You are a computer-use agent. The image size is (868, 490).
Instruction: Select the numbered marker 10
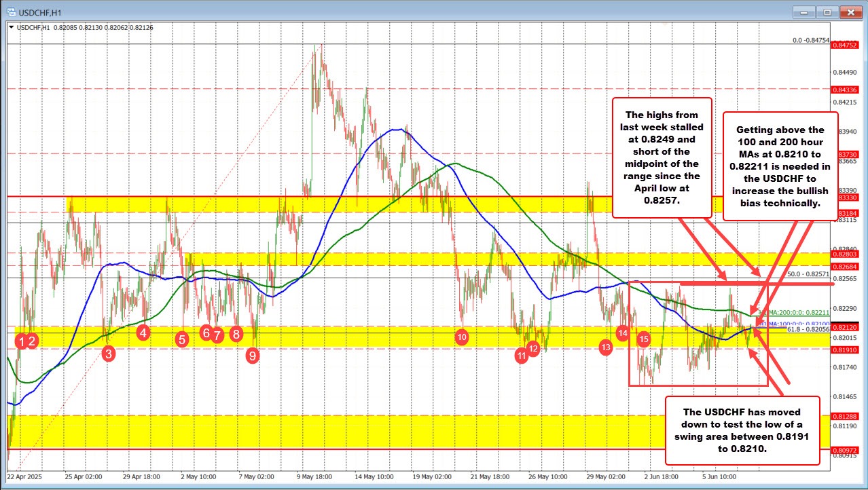[462, 337]
